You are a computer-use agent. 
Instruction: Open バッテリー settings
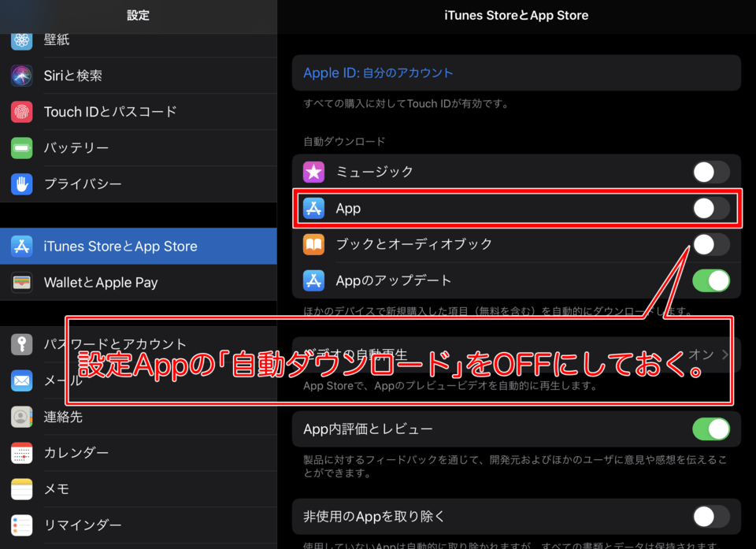tap(139, 148)
